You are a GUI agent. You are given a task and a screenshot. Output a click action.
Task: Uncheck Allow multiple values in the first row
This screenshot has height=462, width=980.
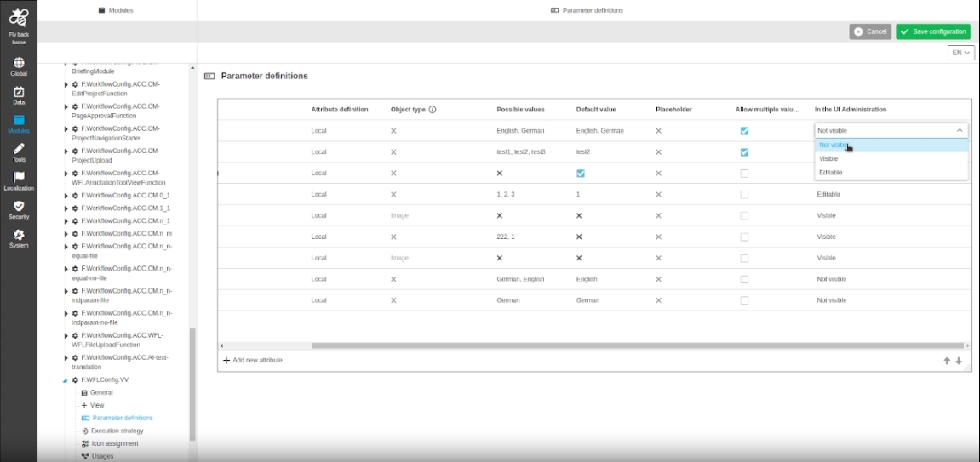point(744,131)
